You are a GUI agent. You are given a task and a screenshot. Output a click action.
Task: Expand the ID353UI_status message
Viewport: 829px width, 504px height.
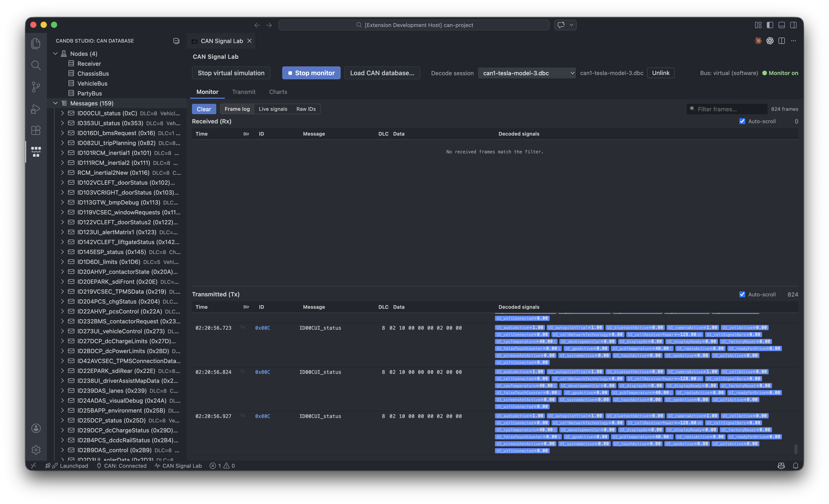(x=62, y=123)
